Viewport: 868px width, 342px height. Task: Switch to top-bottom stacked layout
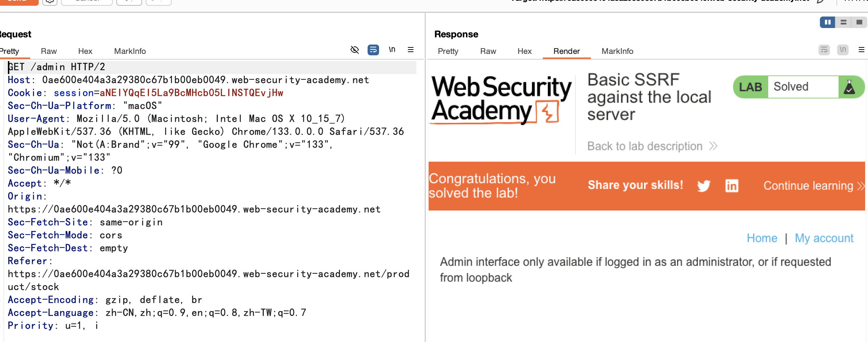[844, 22]
